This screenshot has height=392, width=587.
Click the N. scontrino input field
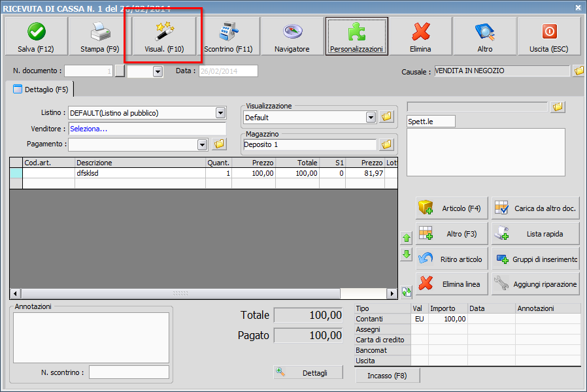[x=129, y=372]
